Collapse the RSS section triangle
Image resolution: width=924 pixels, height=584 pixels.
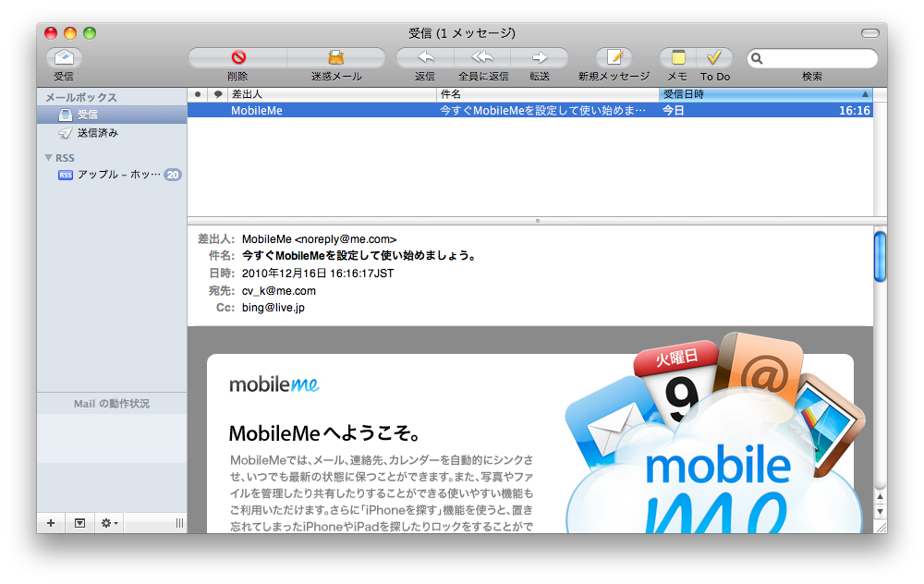(48, 157)
